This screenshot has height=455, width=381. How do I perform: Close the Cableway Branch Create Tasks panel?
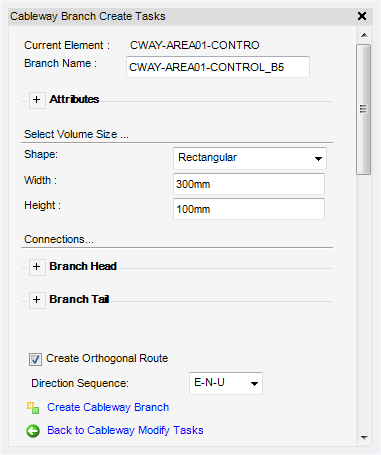[x=362, y=16]
